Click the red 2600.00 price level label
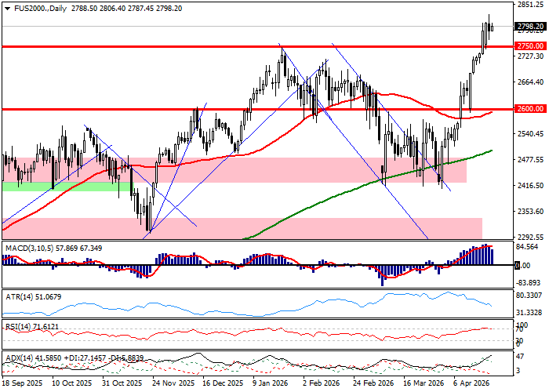The height and width of the screenshot is (392, 549). pos(530,109)
